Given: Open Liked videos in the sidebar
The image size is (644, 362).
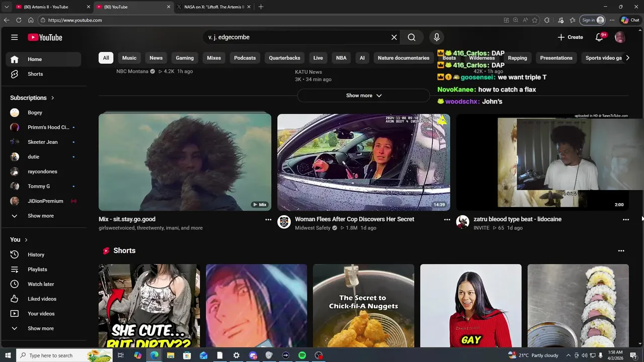Looking at the screenshot, I should point(43,299).
